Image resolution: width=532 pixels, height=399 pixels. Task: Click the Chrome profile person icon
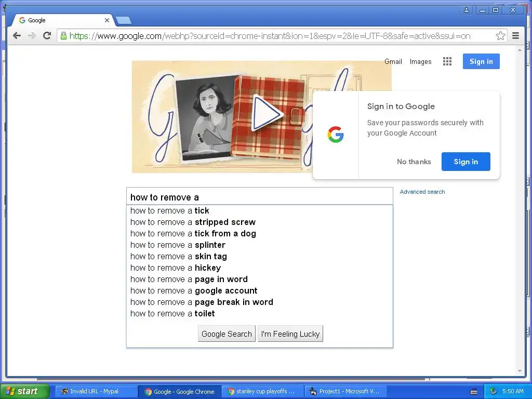(467, 10)
